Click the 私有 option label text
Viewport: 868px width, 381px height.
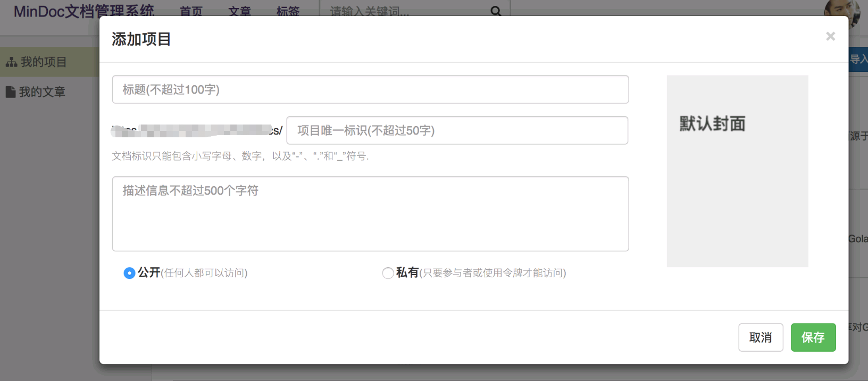tap(407, 272)
